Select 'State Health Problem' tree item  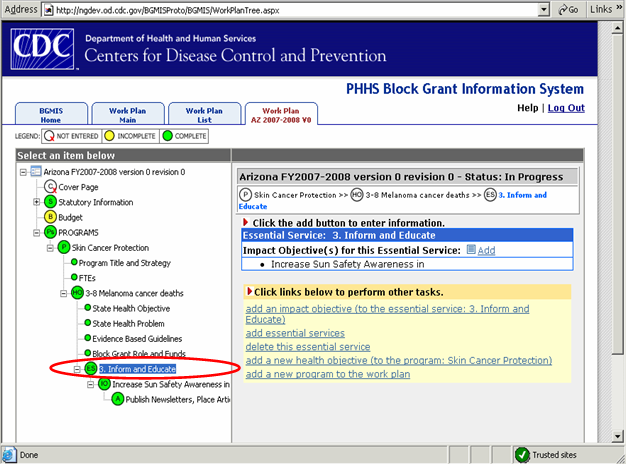tap(128, 323)
